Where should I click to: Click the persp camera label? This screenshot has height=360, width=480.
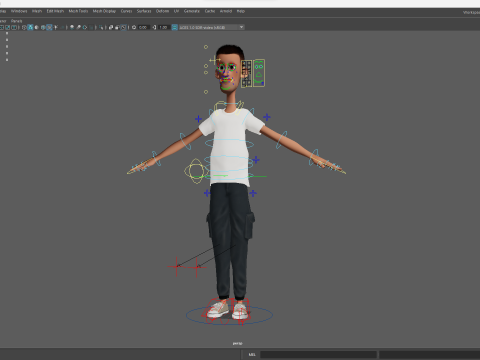tap(237, 343)
